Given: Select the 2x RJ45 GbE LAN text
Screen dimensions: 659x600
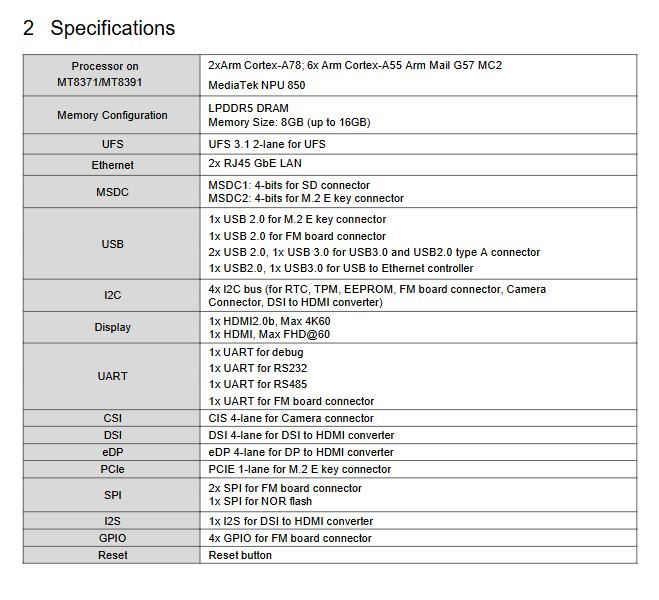Looking at the screenshot, I should pos(255,163).
